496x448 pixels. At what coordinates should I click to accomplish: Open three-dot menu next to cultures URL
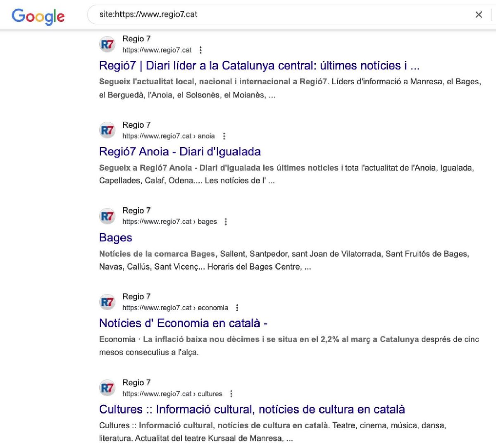coord(231,394)
